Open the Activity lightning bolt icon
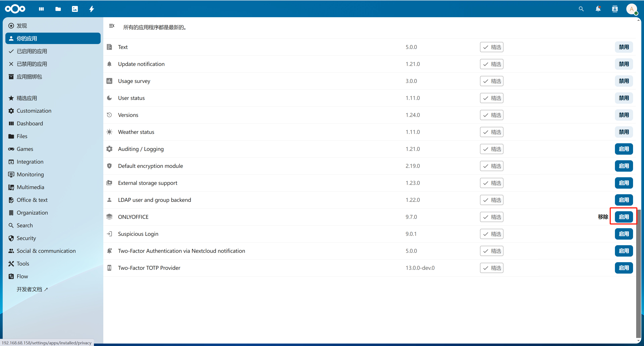 coord(91,9)
